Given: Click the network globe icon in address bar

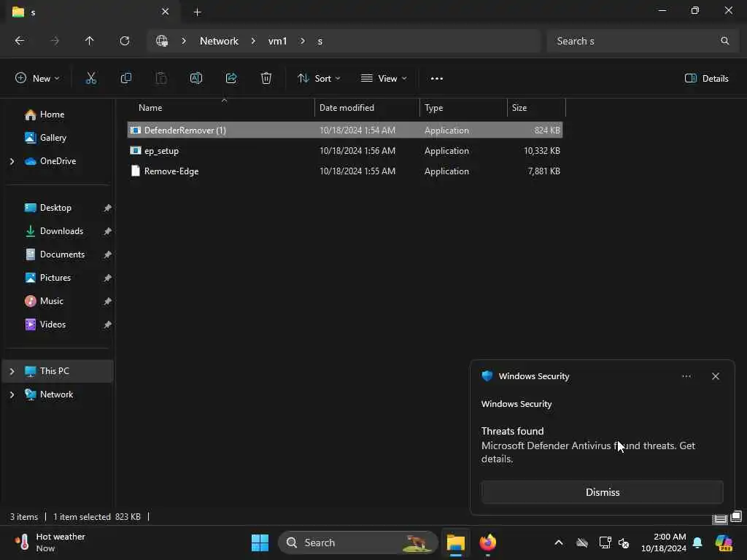Looking at the screenshot, I should [x=162, y=41].
